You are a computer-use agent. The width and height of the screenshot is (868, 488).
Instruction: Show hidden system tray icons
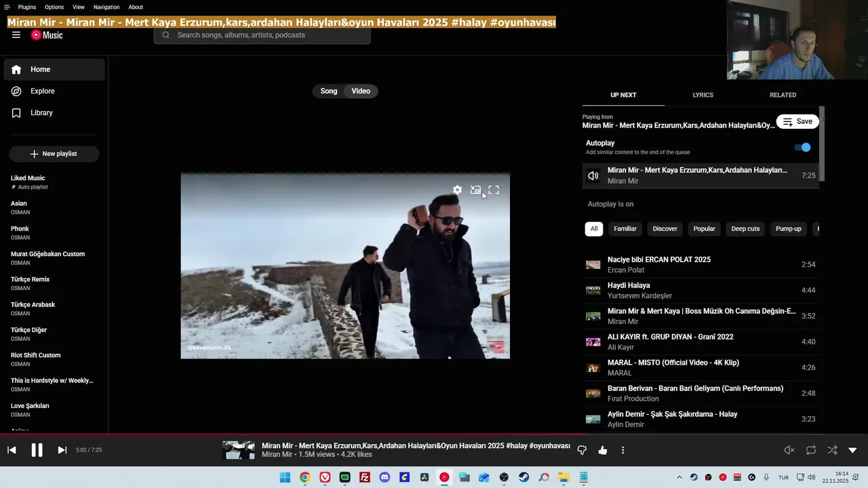tap(679, 477)
